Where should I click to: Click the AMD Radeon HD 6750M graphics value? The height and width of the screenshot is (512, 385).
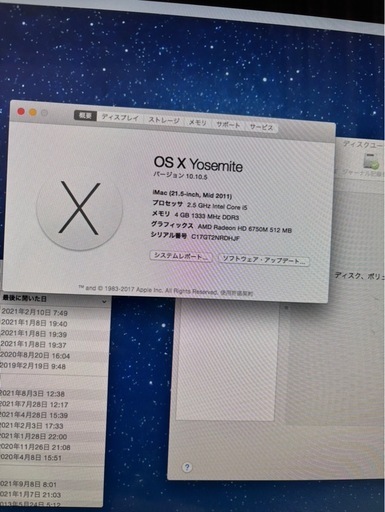coord(245,229)
